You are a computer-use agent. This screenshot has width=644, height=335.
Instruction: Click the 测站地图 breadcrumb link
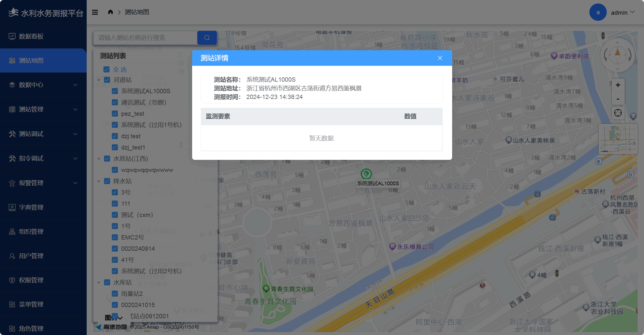137,12
